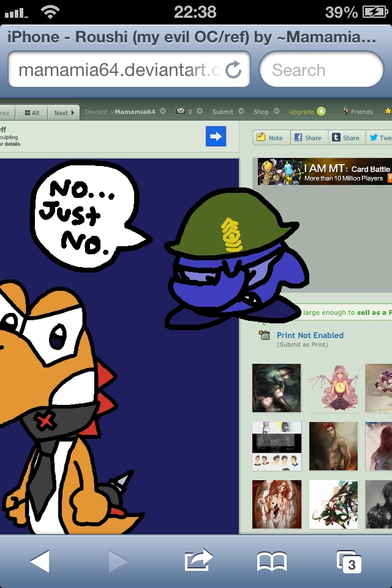This screenshot has width=392, height=588.
Task: Open the red-haired woman with wings thumbnail
Action: coord(276,504)
